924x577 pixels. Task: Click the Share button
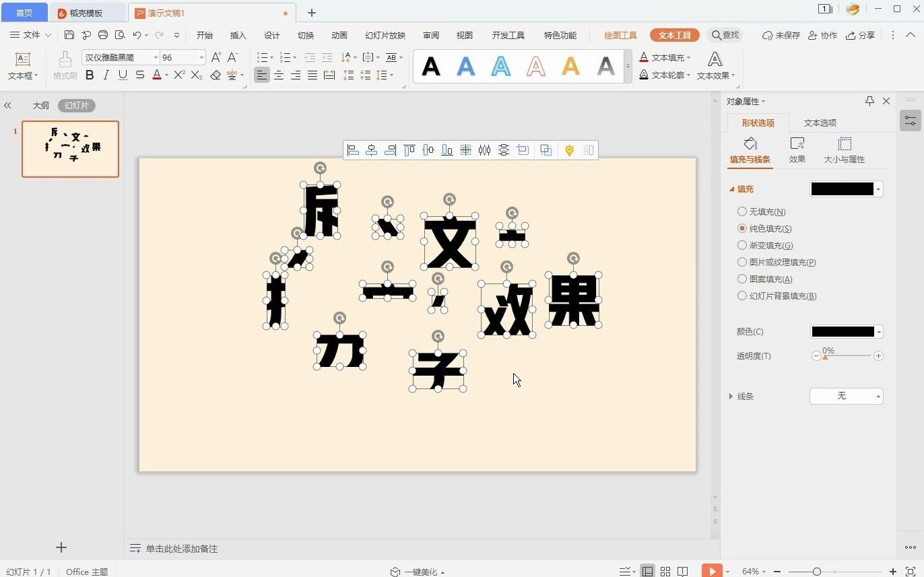tap(861, 35)
